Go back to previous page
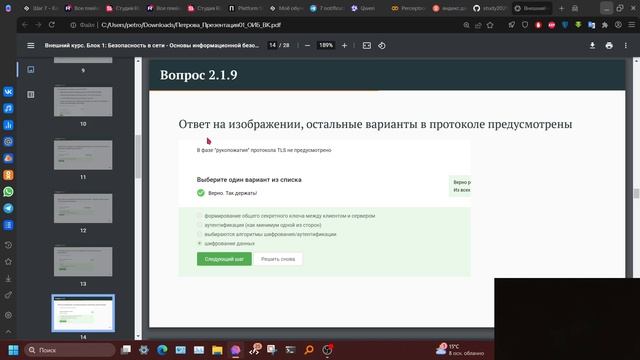Viewport: 640px width, 360px height. click(25, 25)
